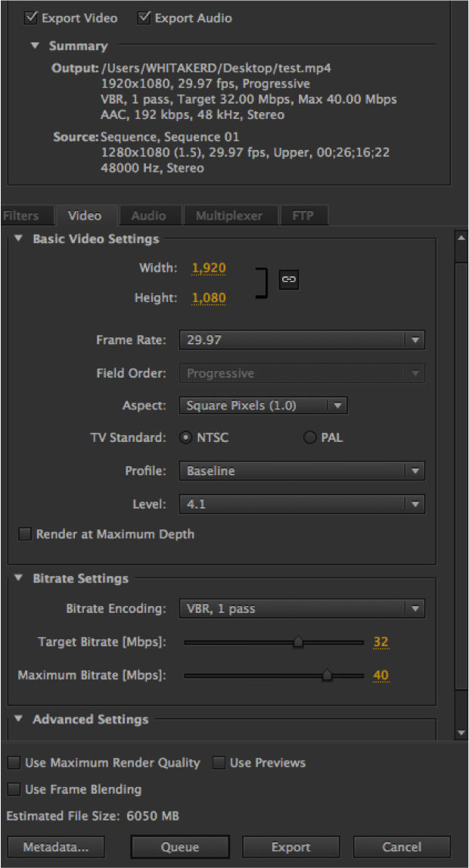Open the Profile dropdown showing Baseline
This screenshot has height=868, width=469.
click(302, 471)
